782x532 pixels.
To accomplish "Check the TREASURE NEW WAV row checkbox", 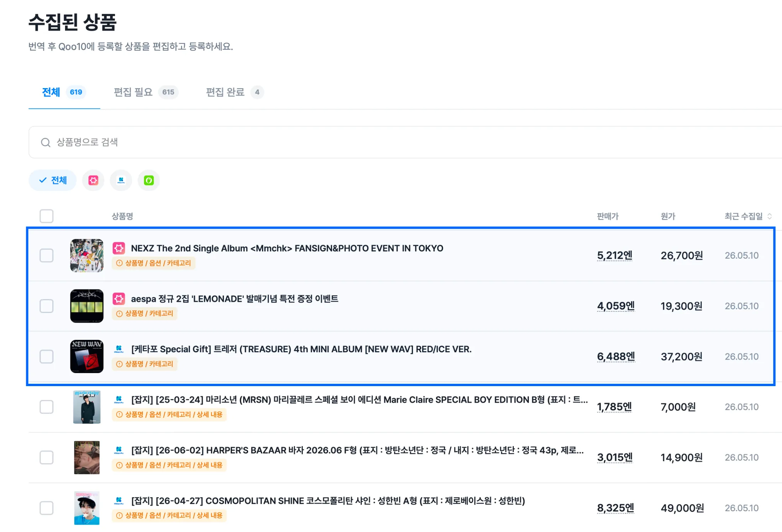I will (x=47, y=356).
